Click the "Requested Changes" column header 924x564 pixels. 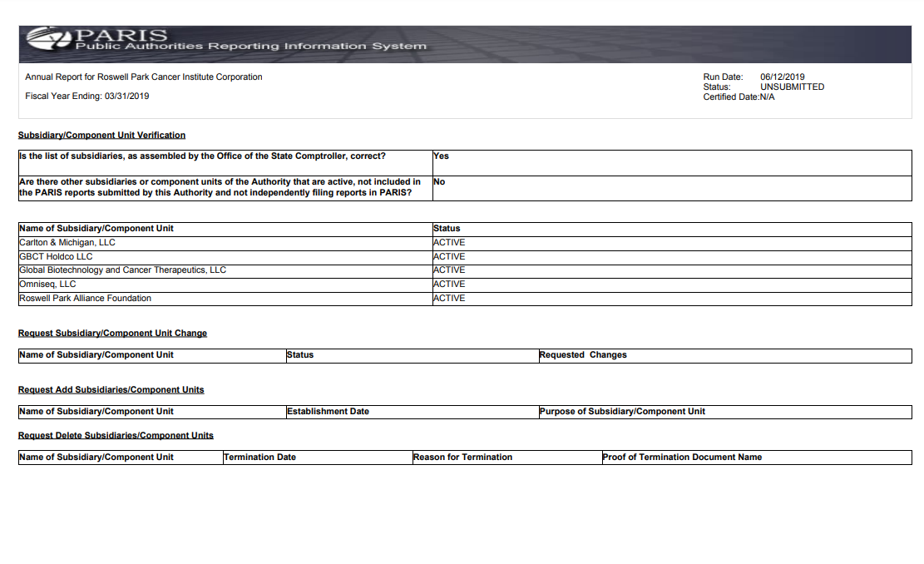[x=583, y=354]
